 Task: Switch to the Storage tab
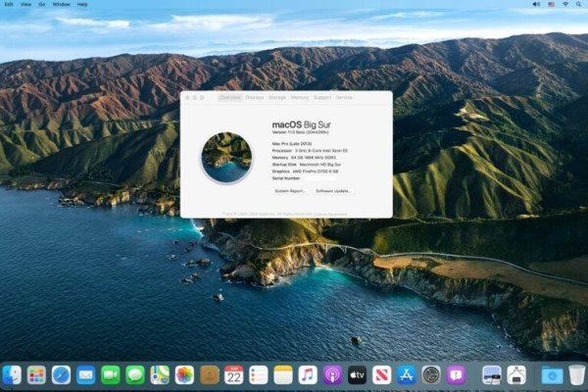tap(277, 98)
